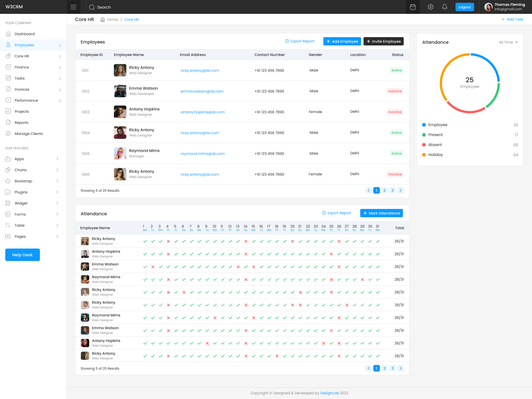Select Dashboard in the sidebar
The image size is (532, 399).
[25, 34]
